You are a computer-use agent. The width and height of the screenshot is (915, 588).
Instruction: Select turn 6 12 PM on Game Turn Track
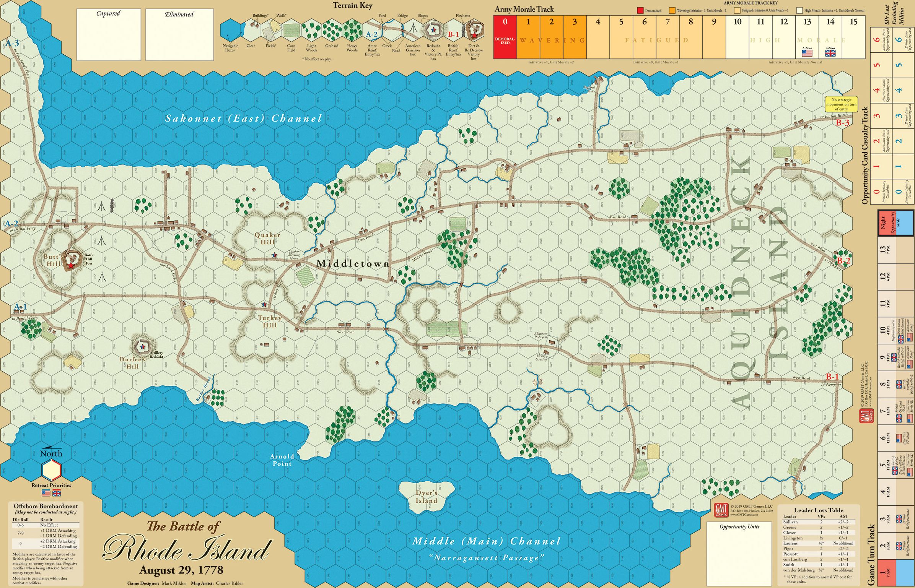895,439
